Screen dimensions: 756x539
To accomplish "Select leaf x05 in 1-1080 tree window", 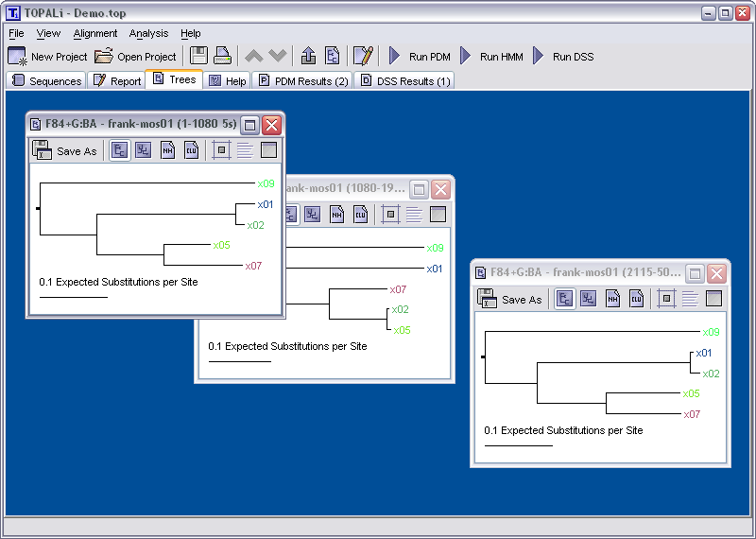I will (222, 245).
